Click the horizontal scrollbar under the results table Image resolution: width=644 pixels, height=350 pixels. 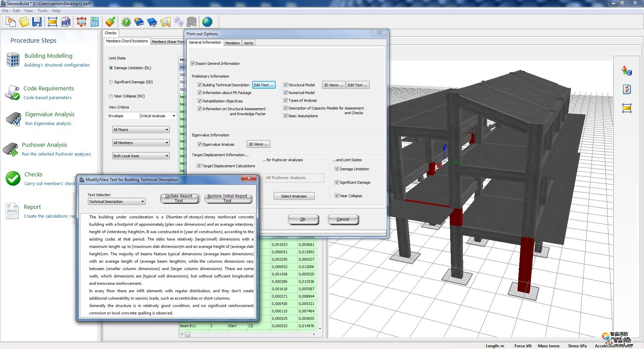point(248,334)
